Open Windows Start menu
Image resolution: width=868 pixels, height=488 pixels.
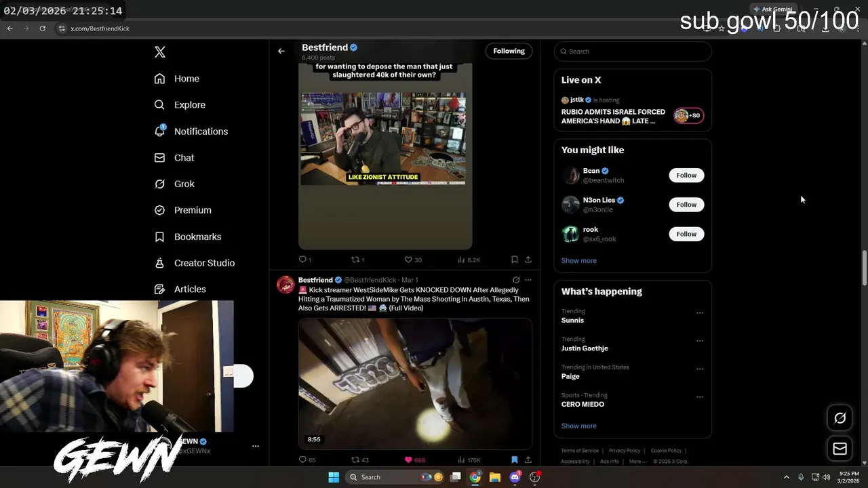click(x=334, y=477)
